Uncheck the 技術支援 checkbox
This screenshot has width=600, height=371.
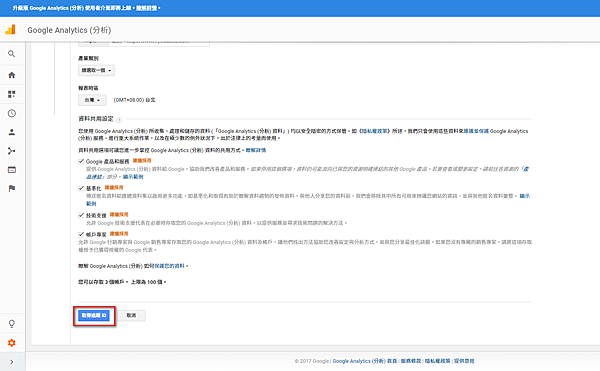[x=81, y=215]
